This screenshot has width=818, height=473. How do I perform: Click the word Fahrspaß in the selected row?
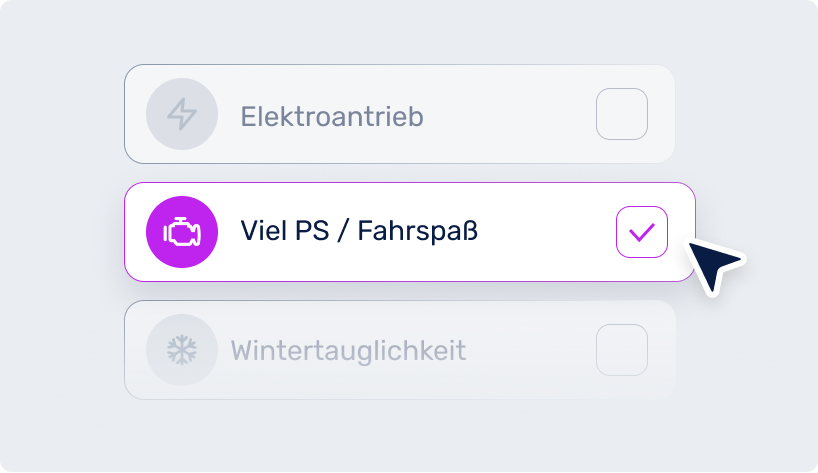click(x=418, y=232)
